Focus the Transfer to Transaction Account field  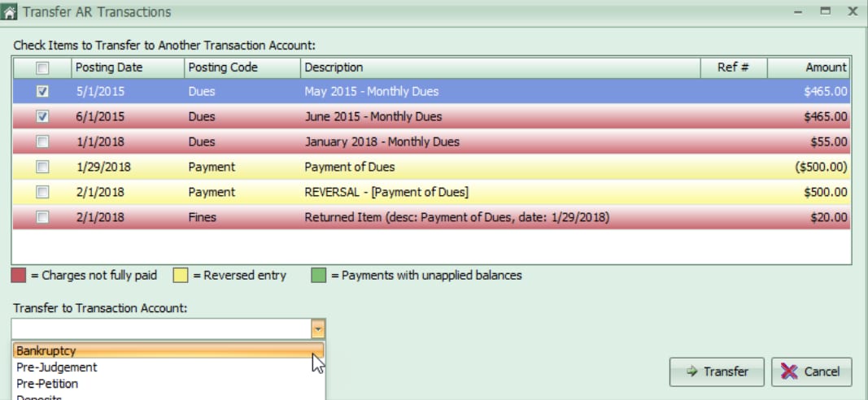click(x=162, y=330)
